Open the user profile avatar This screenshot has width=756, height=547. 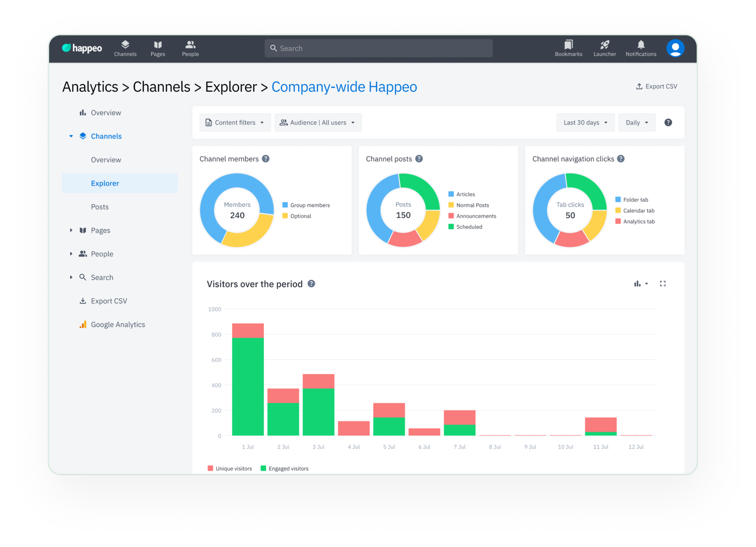(x=675, y=48)
